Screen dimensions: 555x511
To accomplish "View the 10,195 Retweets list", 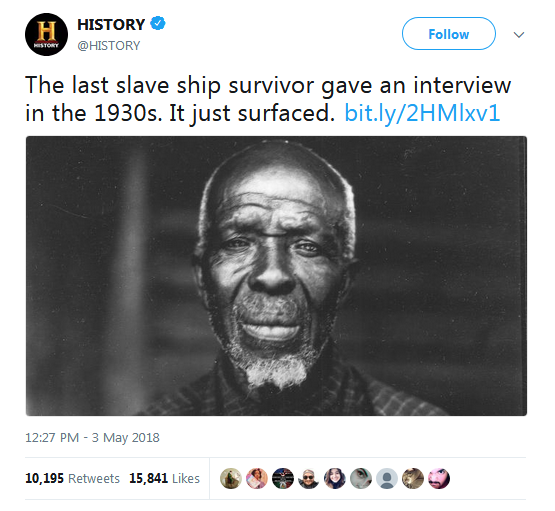I will 72,478.
